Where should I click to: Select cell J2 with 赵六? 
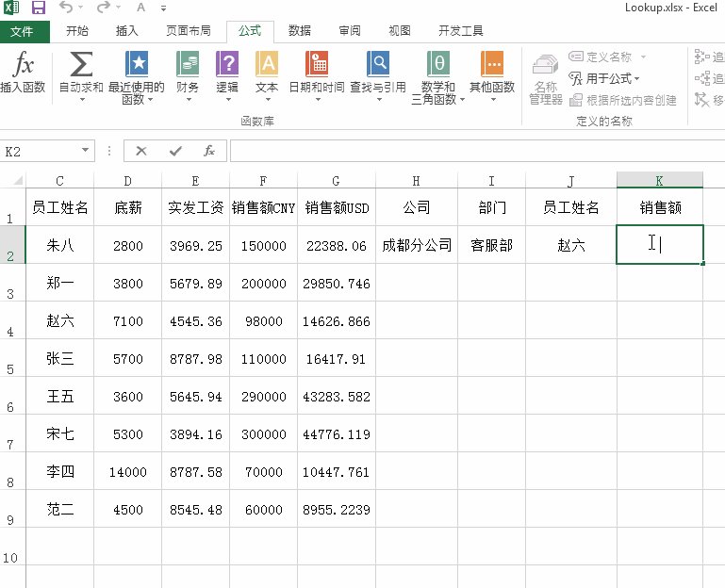pos(571,245)
